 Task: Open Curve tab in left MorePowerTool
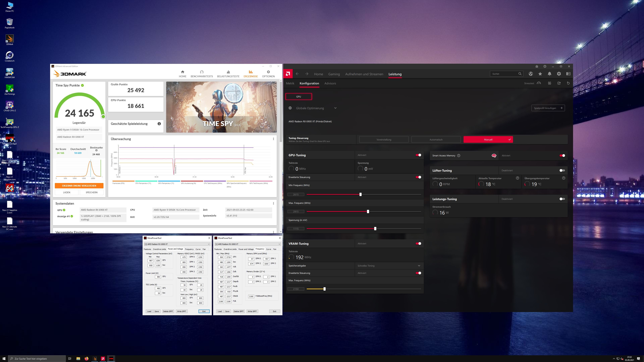click(x=198, y=249)
